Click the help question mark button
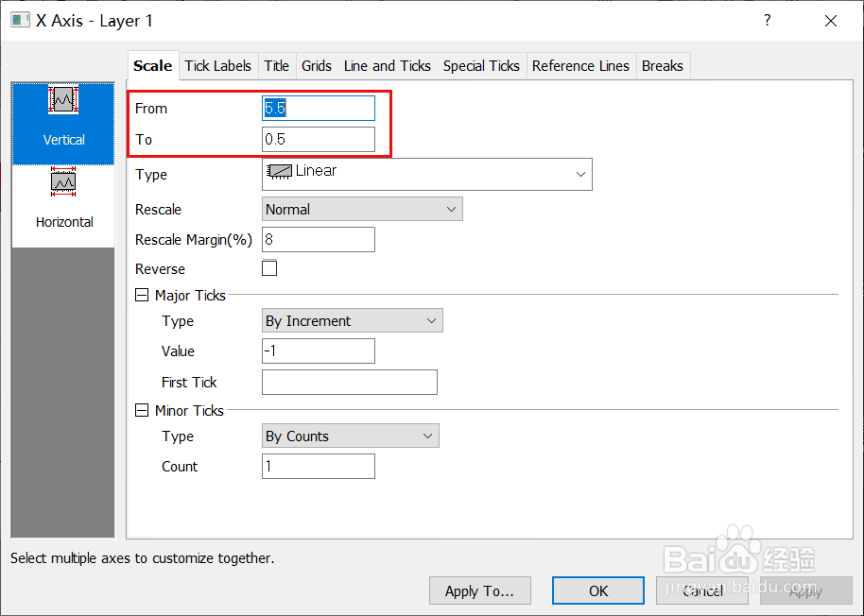 (x=768, y=21)
